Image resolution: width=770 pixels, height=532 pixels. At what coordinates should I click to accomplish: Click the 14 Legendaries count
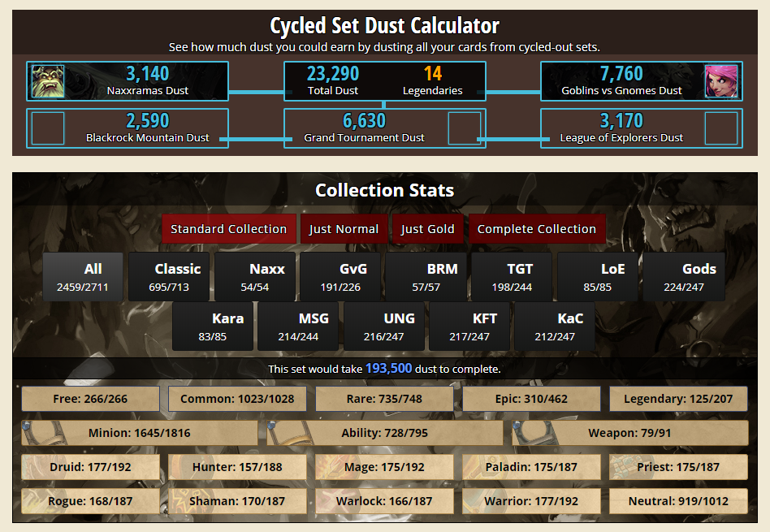(433, 74)
